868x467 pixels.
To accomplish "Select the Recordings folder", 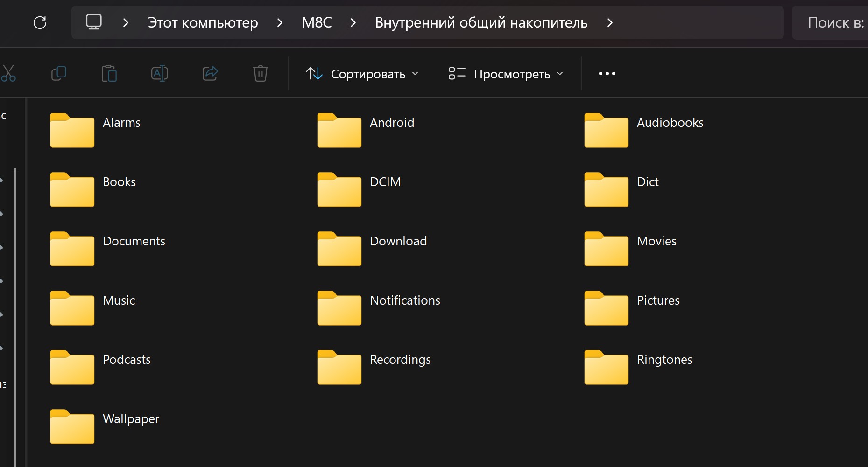I will [339, 367].
